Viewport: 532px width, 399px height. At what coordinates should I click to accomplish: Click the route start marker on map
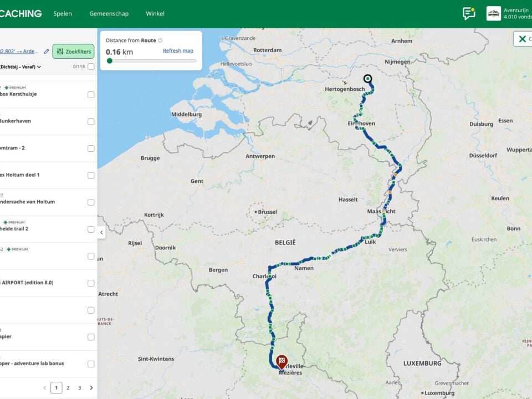click(367, 79)
